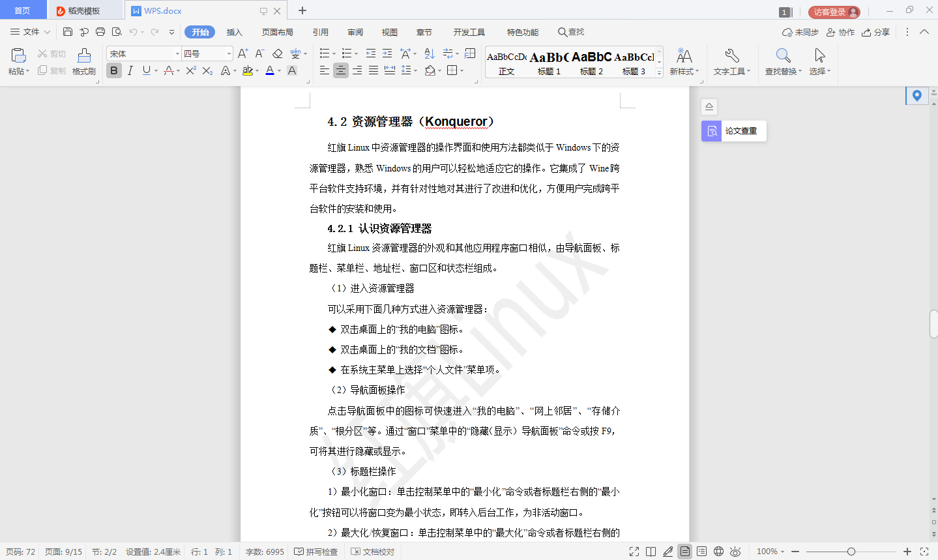
Task: Click the character shading icon
Action: tap(292, 70)
